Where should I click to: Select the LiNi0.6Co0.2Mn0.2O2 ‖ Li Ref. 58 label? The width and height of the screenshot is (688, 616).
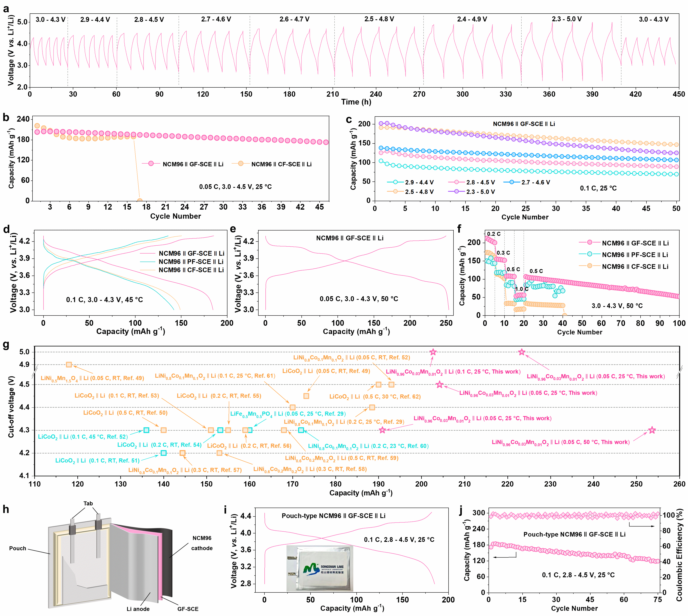click(x=310, y=469)
